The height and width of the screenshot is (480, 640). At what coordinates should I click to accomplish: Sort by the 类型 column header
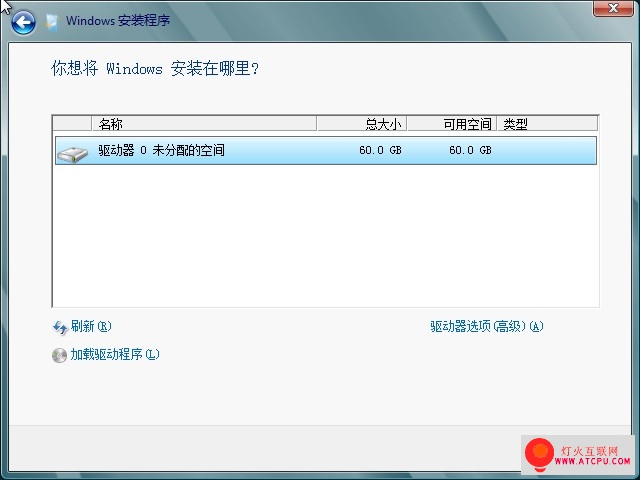(x=547, y=124)
